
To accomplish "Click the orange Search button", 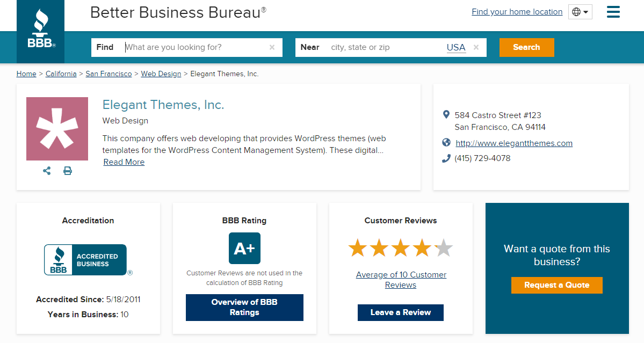I will pyautogui.click(x=526, y=47).
